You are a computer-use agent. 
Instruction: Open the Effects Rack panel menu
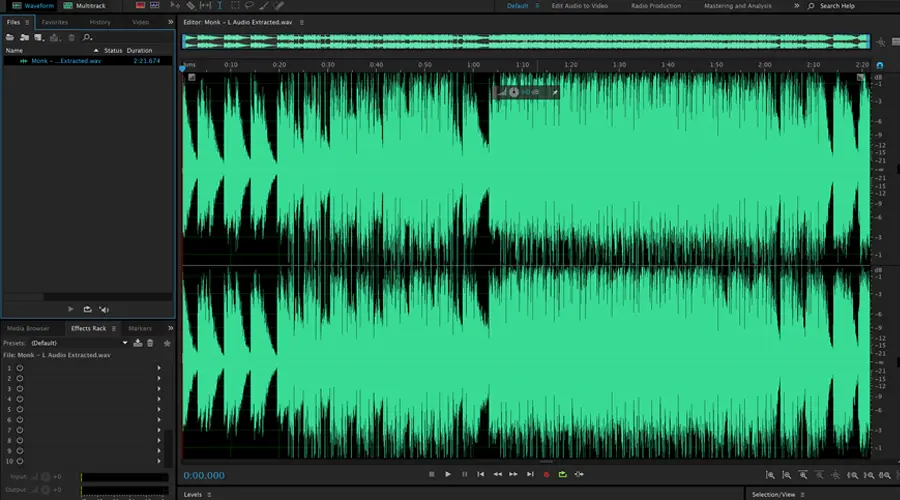tap(114, 328)
